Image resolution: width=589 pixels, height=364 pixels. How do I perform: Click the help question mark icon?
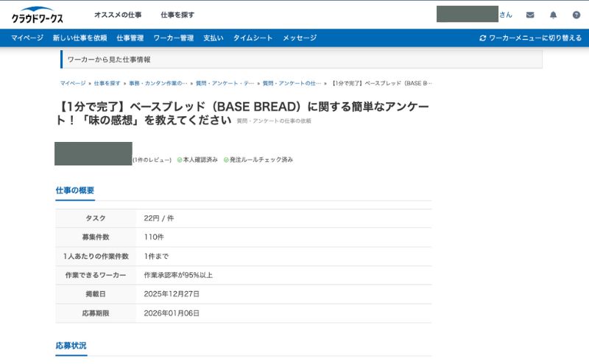coord(576,15)
